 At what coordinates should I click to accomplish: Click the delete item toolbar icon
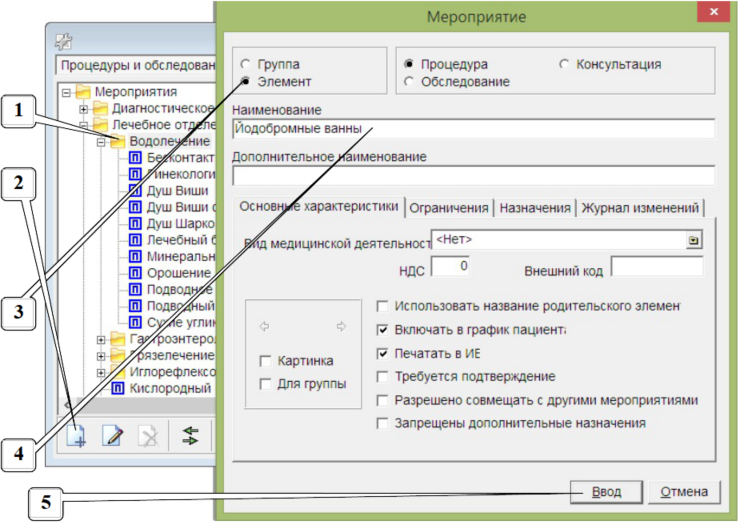click(146, 435)
